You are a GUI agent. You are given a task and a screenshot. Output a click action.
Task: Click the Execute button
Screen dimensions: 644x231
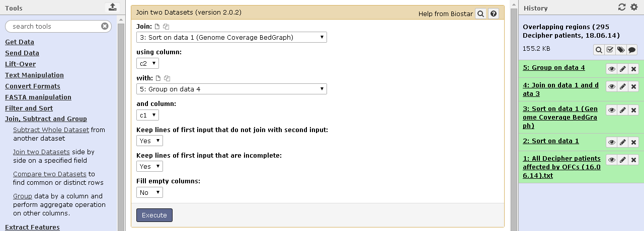point(154,215)
